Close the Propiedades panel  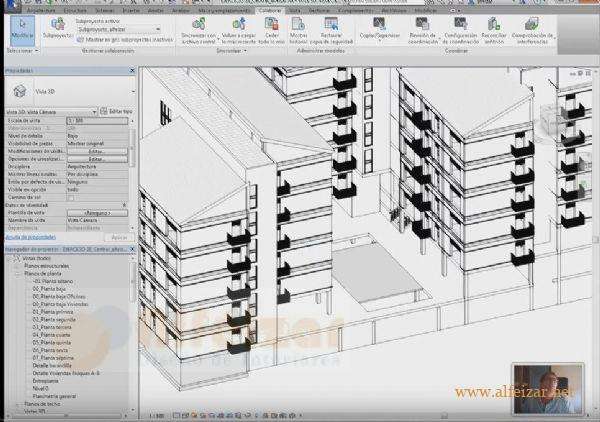tap(132, 71)
